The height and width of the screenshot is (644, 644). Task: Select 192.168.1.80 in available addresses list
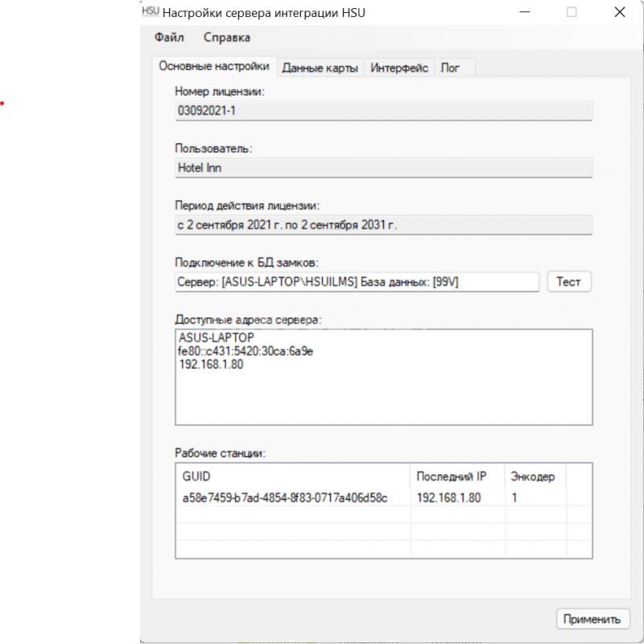[x=211, y=365]
